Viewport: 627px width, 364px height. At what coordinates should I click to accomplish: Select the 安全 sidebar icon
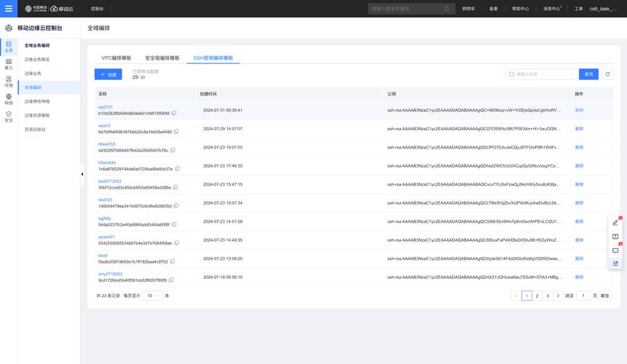click(9, 116)
